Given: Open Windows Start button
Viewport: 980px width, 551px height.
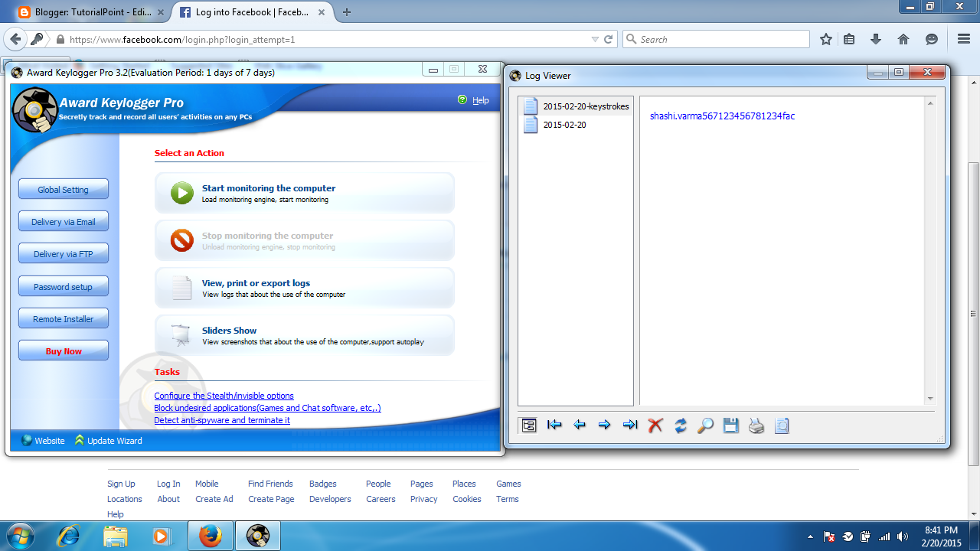Looking at the screenshot, I should pyautogui.click(x=20, y=536).
